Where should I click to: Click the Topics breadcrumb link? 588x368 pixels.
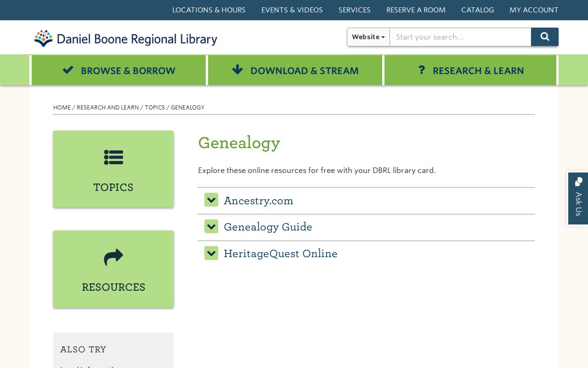coord(155,107)
